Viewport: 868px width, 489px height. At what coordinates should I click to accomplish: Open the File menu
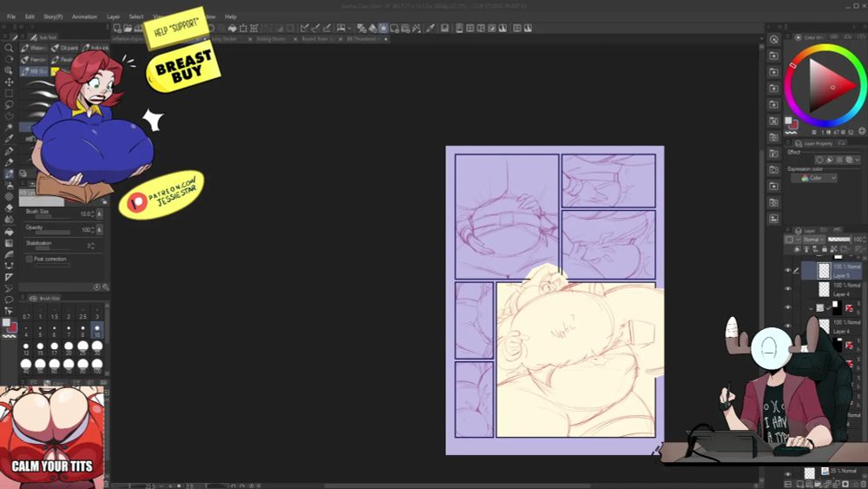click(11, 17)
